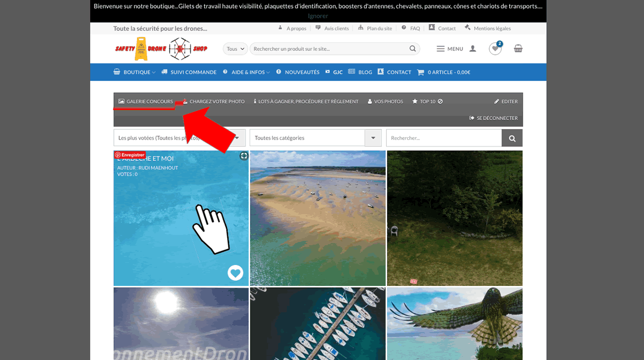Click the Safety Drone Shop logo
Image resolution: width=644 pixels, height=360 pixels.
click(161, 49)
